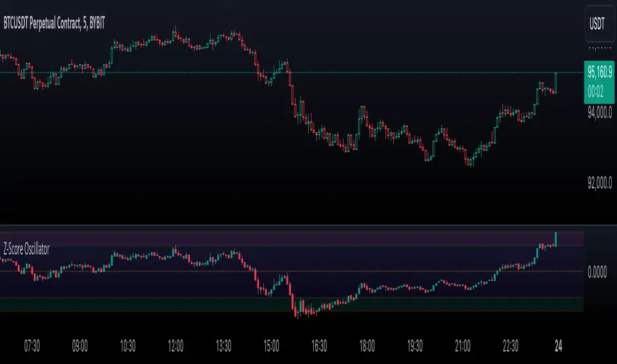This screenshot has width=617, height=364.
Task: Click the 0.0000 oscillator axis label
Action: coord(600,271)
